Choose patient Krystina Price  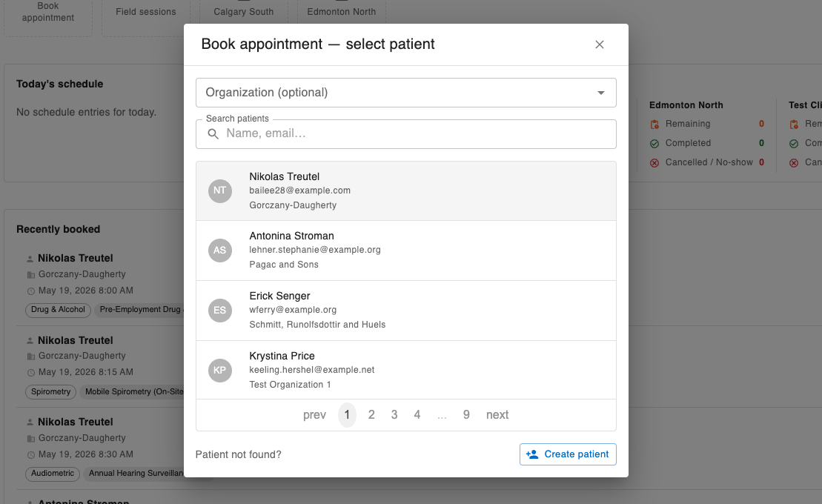point(405,371)
